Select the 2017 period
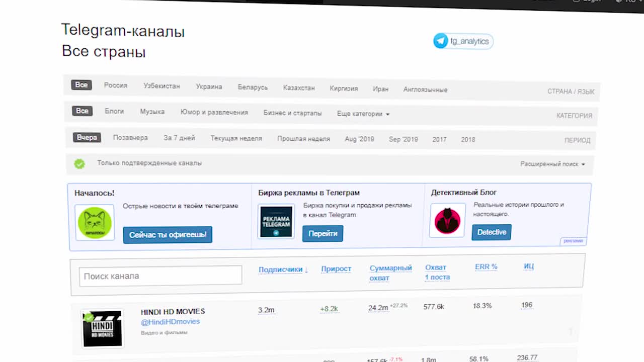644x362 pixels. click(439, 139)
